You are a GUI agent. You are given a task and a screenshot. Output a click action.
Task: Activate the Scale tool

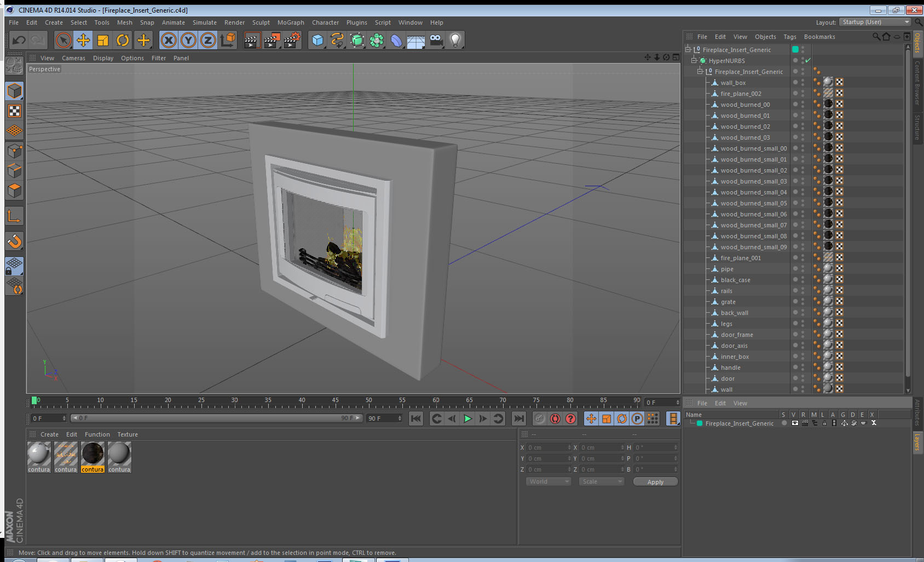103,40
